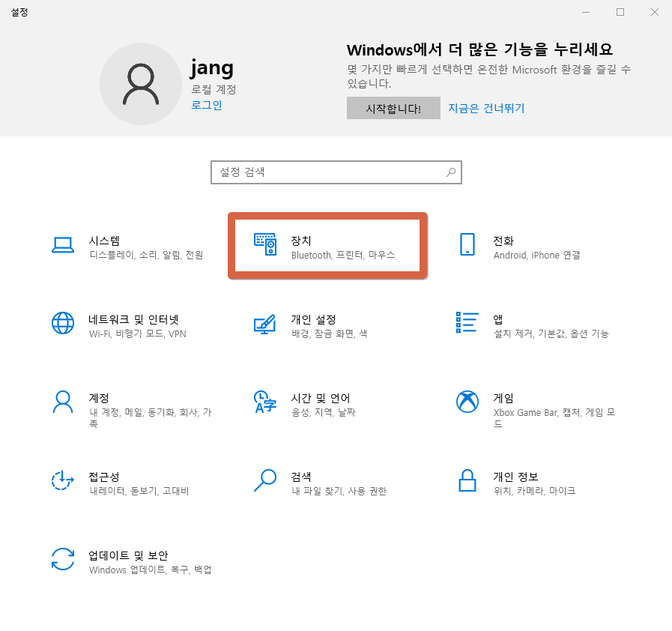Select the 장치 category title

point(301,241)
